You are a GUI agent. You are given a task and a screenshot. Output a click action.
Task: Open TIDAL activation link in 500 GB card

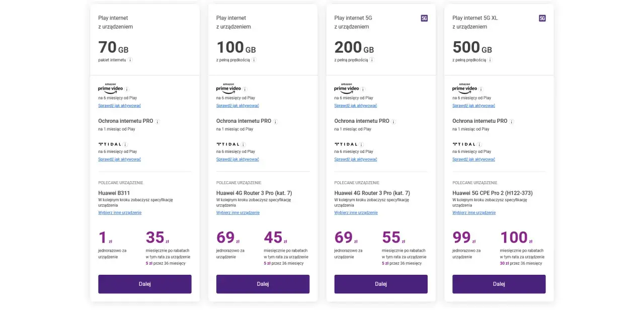473,160
